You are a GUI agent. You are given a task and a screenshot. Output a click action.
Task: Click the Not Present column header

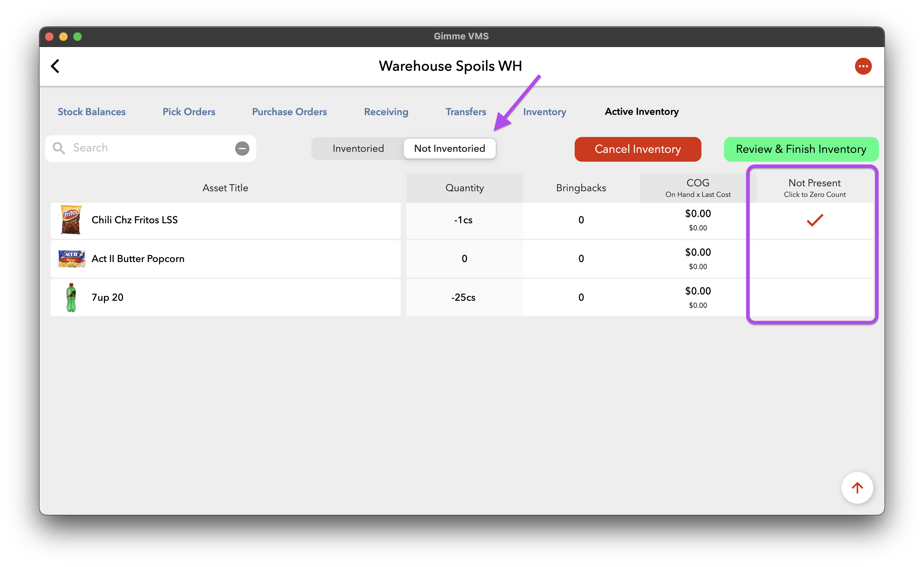(814, 188)
